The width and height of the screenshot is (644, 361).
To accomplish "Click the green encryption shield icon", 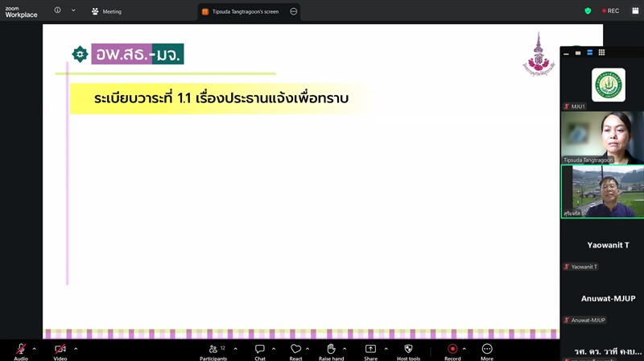I will pyautogui.click(x=588, y=11).
